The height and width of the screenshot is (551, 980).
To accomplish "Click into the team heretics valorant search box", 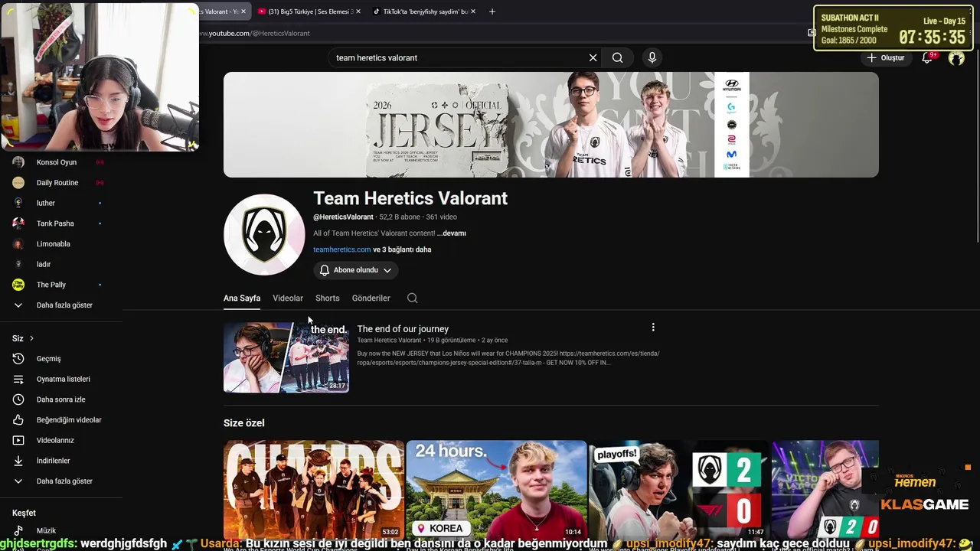I will coord(456,57).
